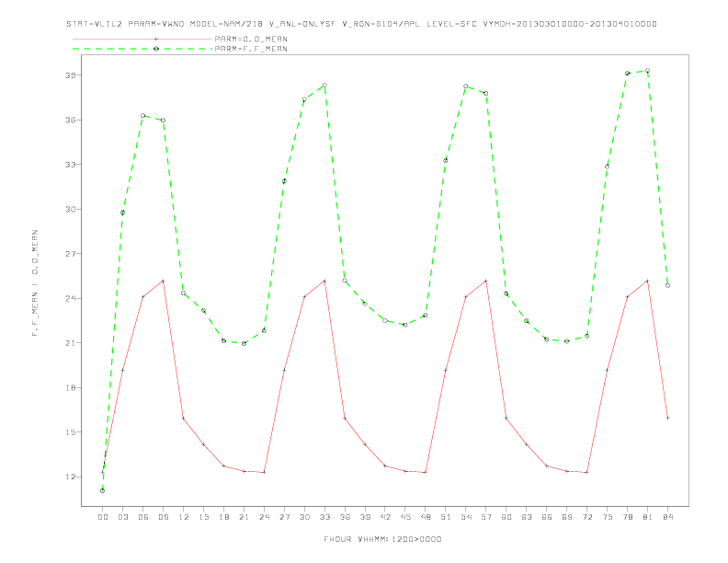Image resolution: width=728 pixels, height=563 pixels.
Task: Select green F.F_MEAN circle marker at hour 69
Action: click(566, 341)
